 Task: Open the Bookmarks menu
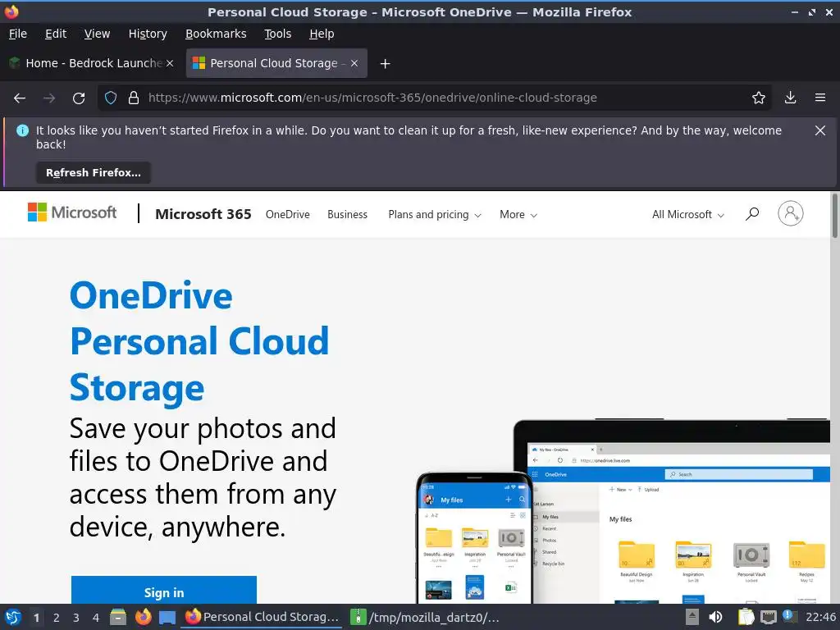point(216,34)
